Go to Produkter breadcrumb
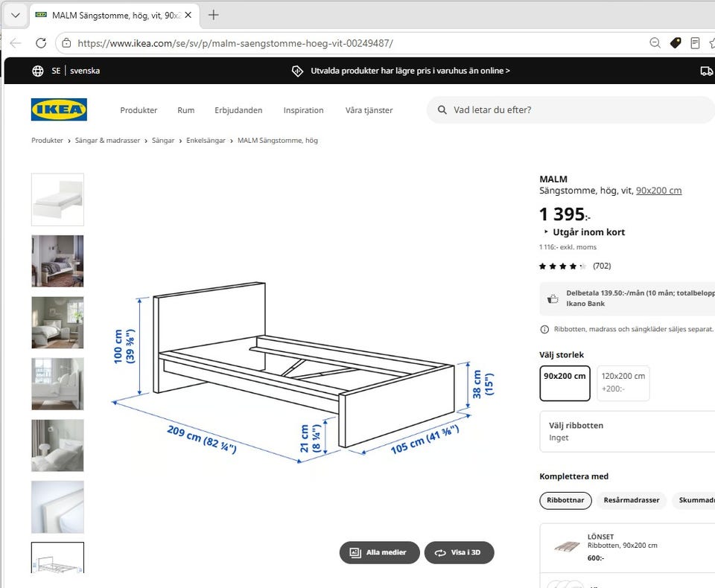The image size is (715, 588). point(47,141)
